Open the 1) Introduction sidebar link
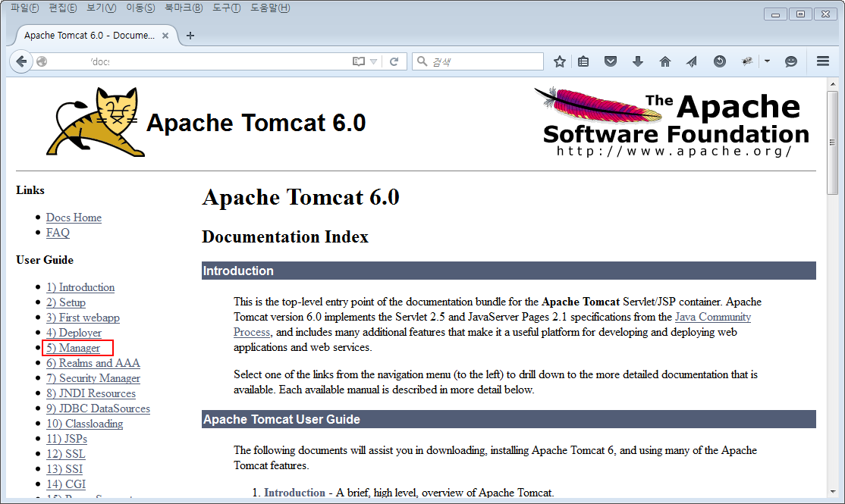 tap(80, 287)
